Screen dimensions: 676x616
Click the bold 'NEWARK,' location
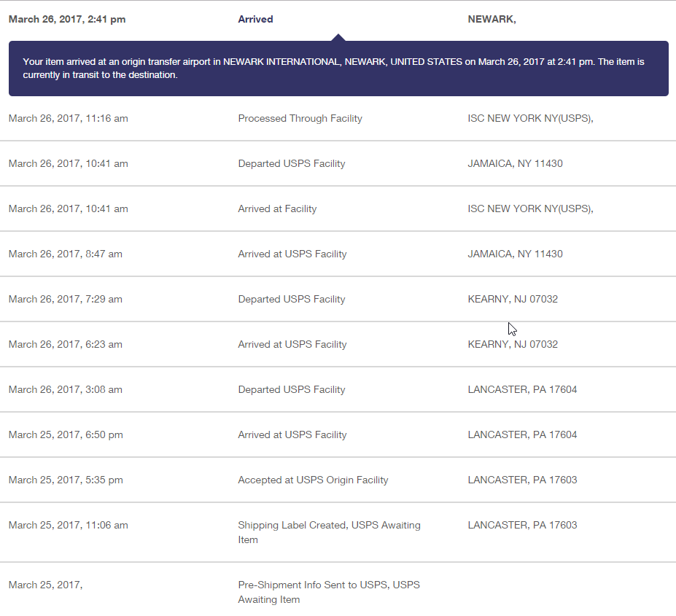click(x=492, y=20)
